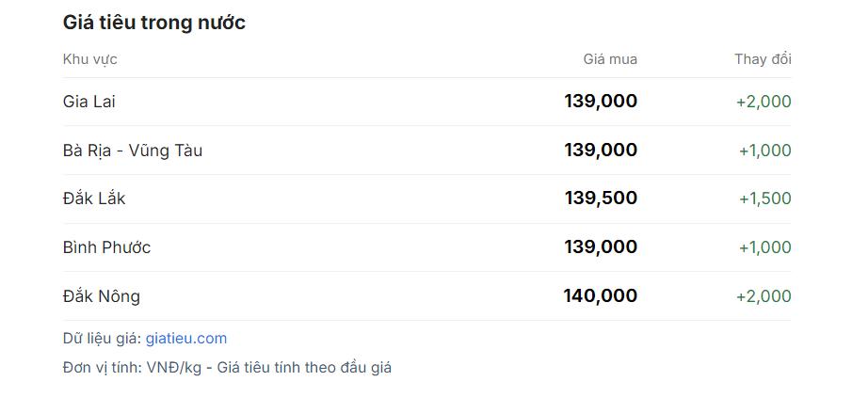Click the Đơn vị tính VNĐ/kg note
Screen dimensions: 868x413
point(227,368)
